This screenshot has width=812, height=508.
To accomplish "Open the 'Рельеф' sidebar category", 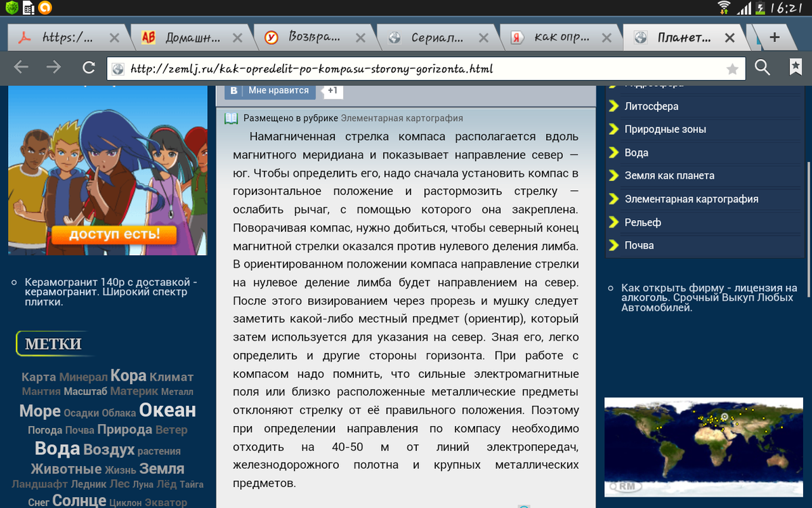I will pyautogui.click(x=643, y=222).
